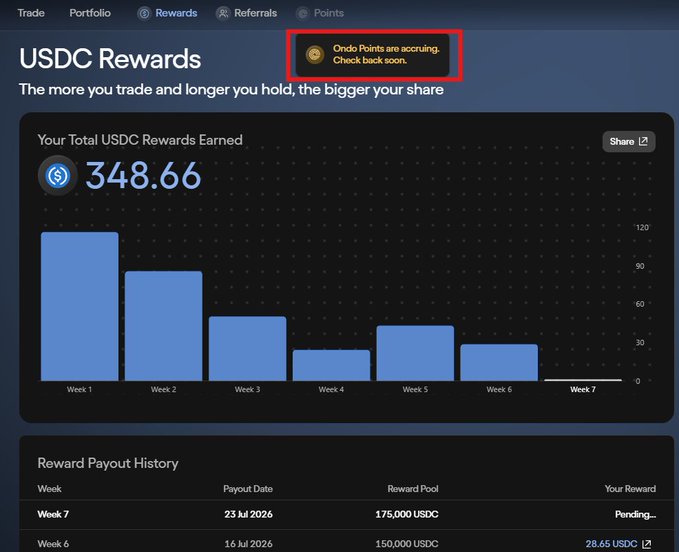
Task: Click the Ondo Points are accruing notice
Action: click(372, 55)
